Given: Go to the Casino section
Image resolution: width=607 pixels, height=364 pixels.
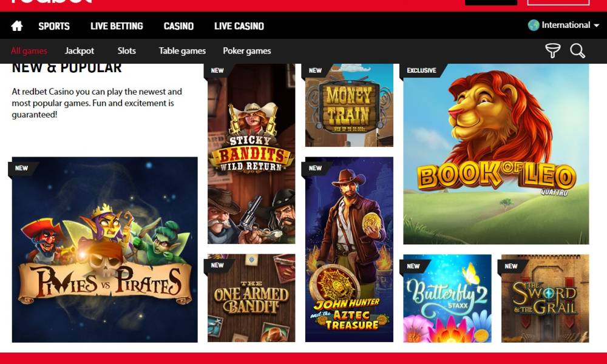Looking at the screenshot, I should click(178, 26).
